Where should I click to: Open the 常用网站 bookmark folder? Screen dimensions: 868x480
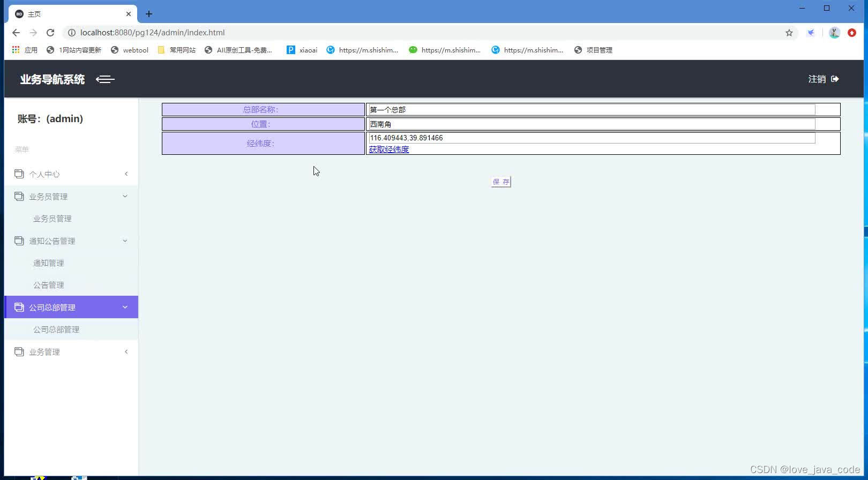click(x=177, y=50)
